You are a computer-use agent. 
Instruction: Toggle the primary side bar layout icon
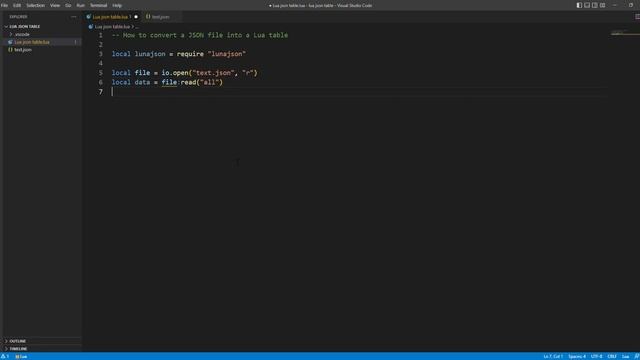(579, 5)
